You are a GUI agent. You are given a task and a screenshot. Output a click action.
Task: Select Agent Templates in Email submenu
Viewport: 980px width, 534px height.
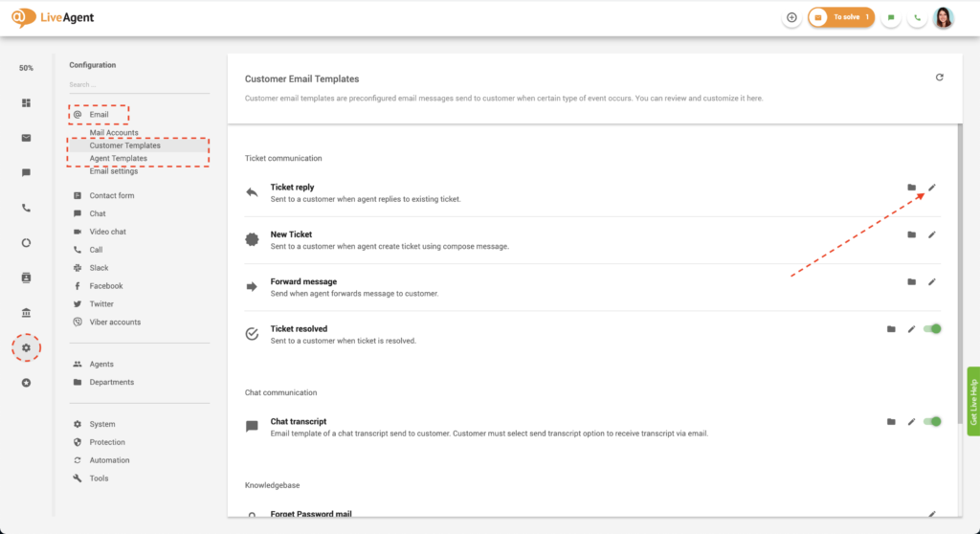119,159
